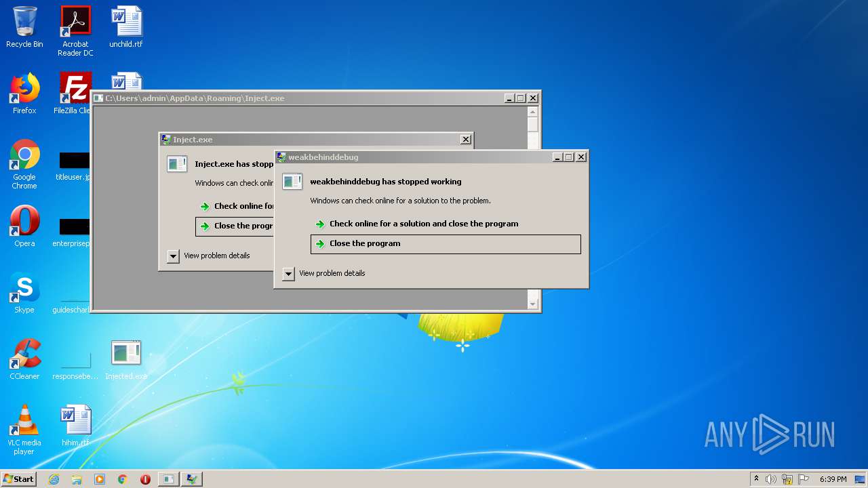This screenshot has height=488, width=868.
Task: Close the weakbehinddebug dialog window
Action: pos(581,157)
